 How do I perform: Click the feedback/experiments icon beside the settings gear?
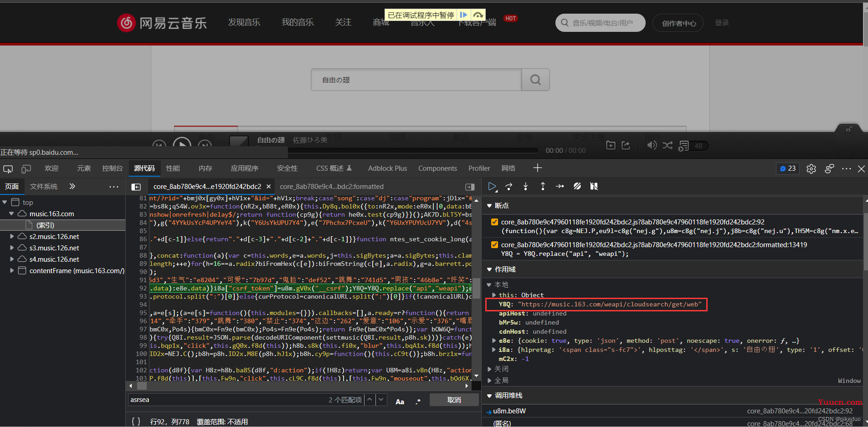pyautogui.click(x=829, y=169)
